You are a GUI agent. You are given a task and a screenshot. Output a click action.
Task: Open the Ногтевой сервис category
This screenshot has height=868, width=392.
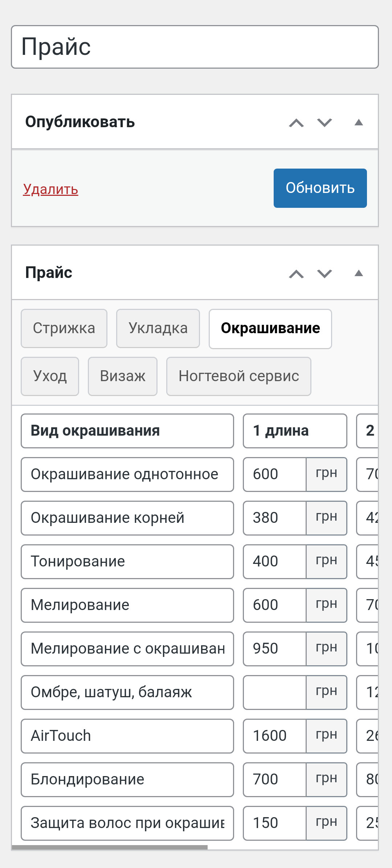coord(238,376)
